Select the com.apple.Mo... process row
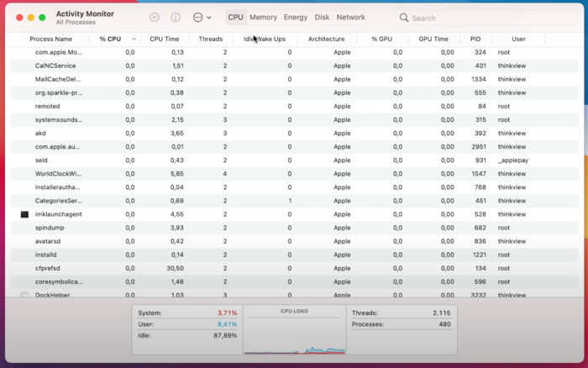 294,52
